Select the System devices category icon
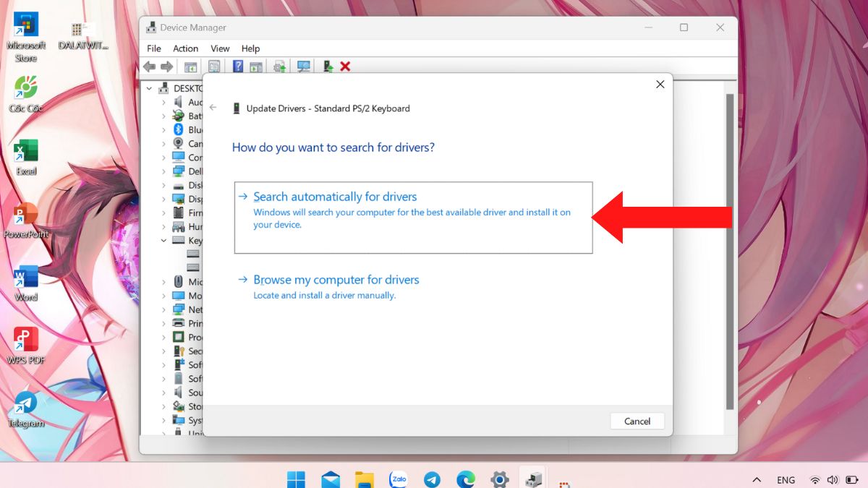Viewport: 868px width, 488px height. [x=179, y=420]
